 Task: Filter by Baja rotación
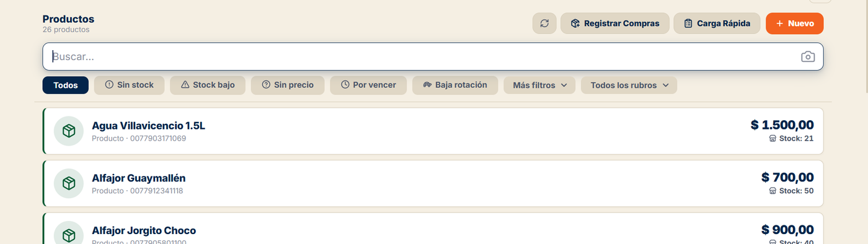coord(455,85)
